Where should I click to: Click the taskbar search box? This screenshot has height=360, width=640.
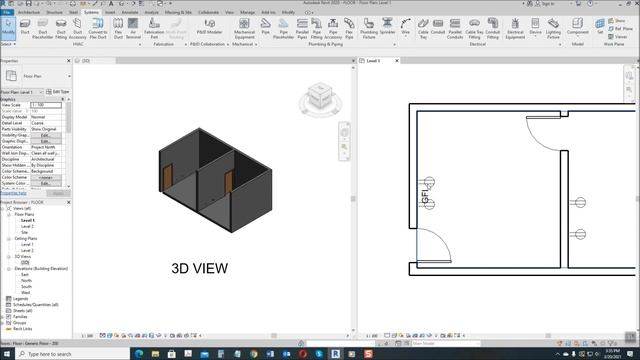(x=73, y=354)
